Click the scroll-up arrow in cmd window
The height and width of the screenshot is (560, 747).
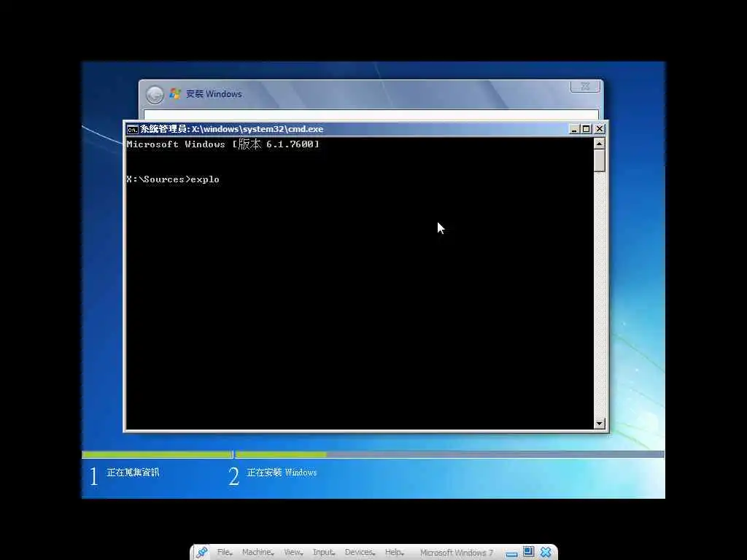(600, 144)
